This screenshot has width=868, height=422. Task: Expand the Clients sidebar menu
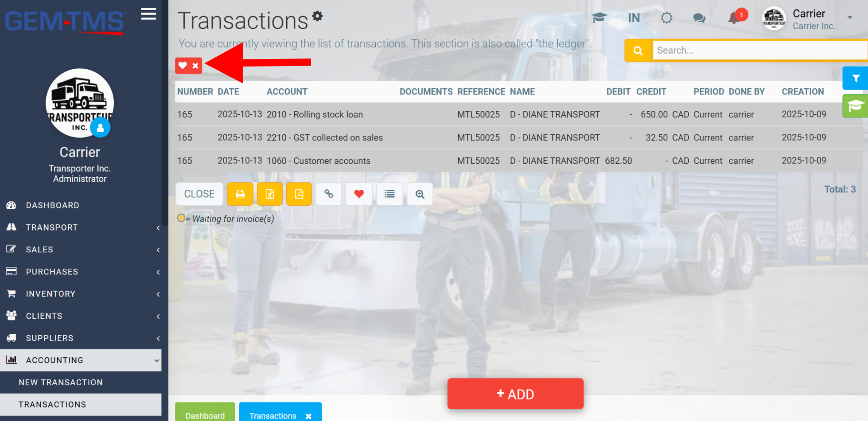(81, 316)
